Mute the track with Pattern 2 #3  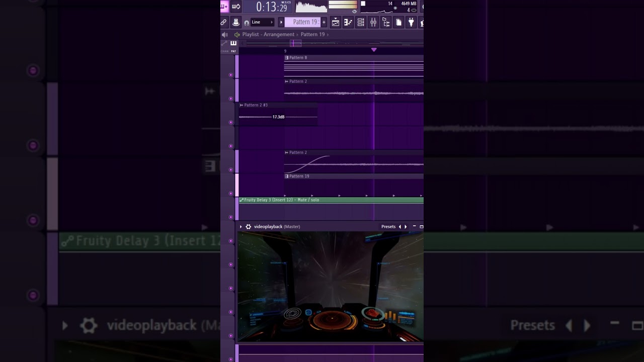click(x=231, y=122)
